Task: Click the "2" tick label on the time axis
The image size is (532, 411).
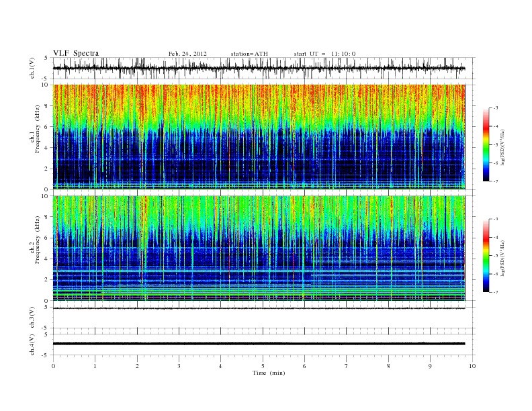Action: point(137,366)
